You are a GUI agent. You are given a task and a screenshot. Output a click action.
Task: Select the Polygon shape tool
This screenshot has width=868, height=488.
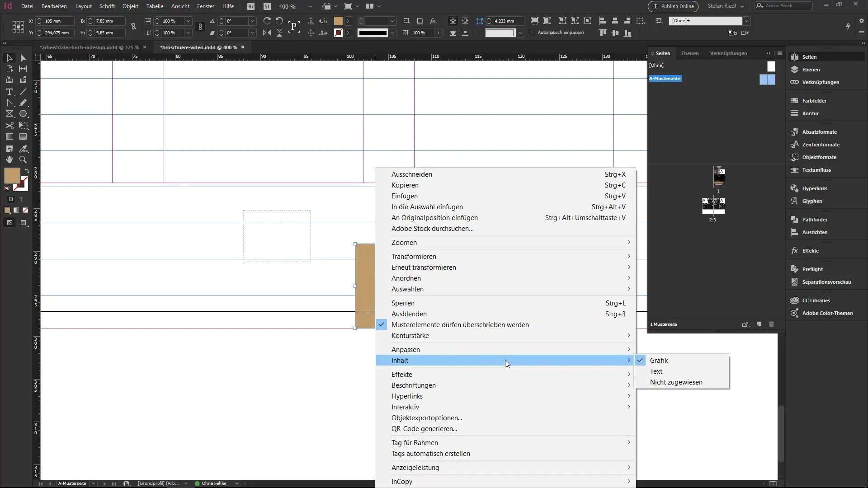click(x=23, y=114)
